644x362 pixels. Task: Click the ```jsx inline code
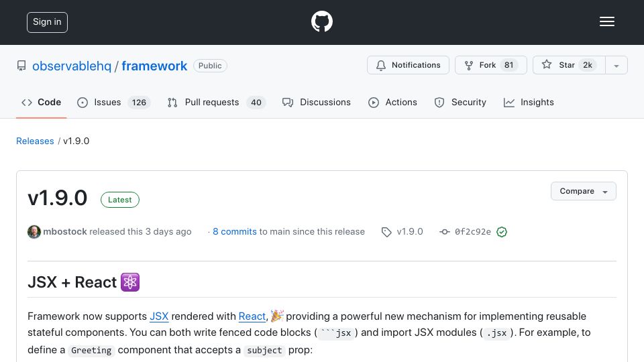click(x=336, y=333)
